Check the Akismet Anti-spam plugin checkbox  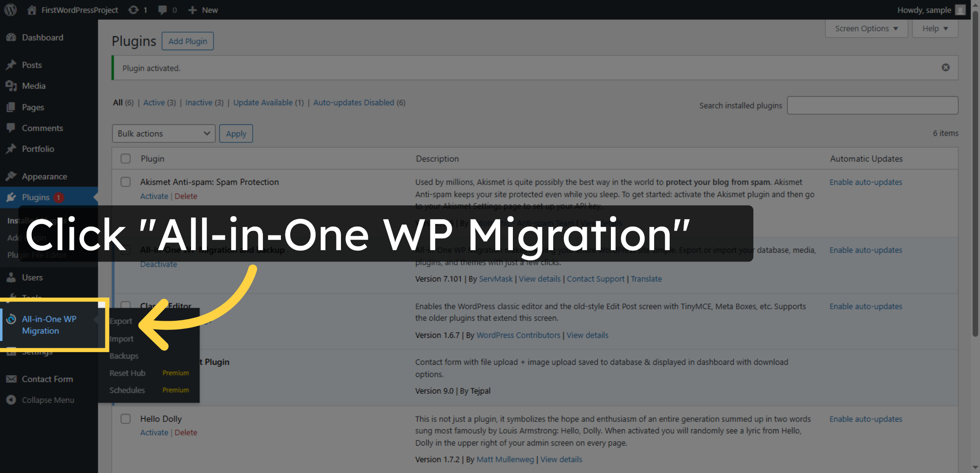tap(125, 182)
